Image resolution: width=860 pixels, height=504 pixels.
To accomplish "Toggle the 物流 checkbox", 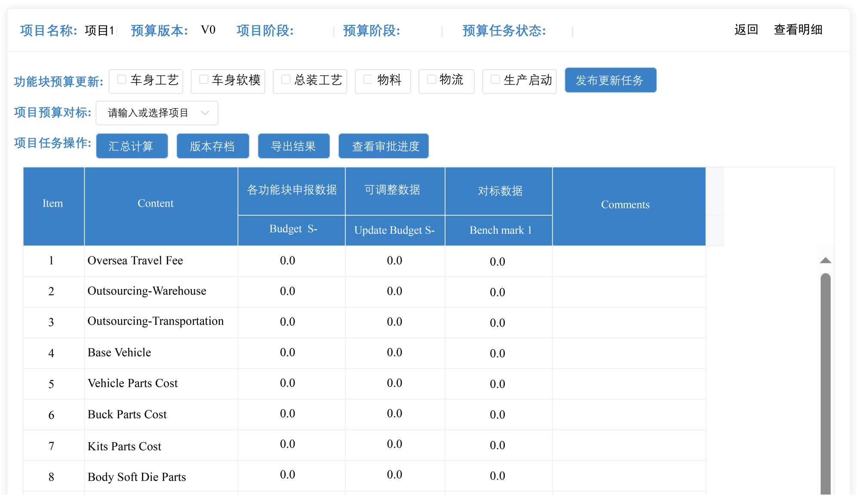I will tap(431, 79).
